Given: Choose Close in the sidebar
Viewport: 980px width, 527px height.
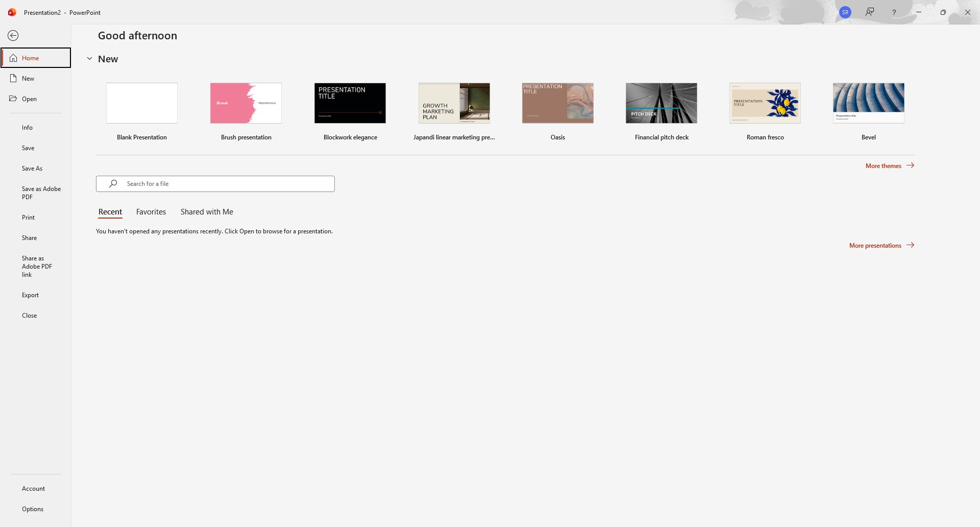Looking at the screenshot, I should click(x=36, y=316).
